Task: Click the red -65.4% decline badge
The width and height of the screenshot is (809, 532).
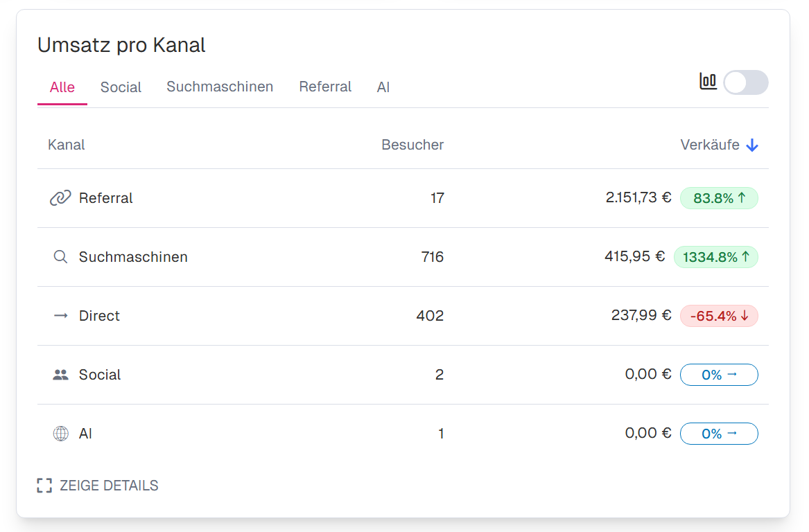Action: pos(719,316)
